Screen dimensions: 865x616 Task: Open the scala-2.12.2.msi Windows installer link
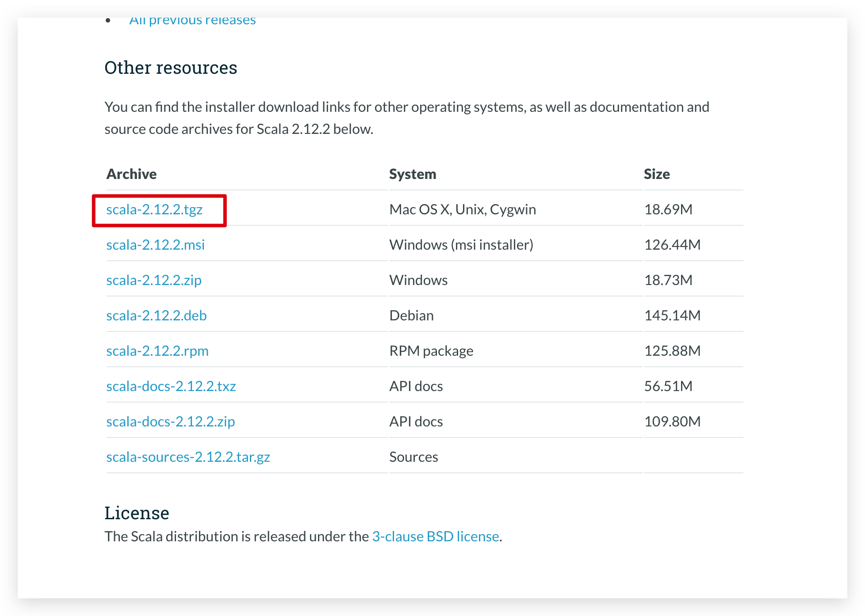pyautogui.click(x=155, y=244)
